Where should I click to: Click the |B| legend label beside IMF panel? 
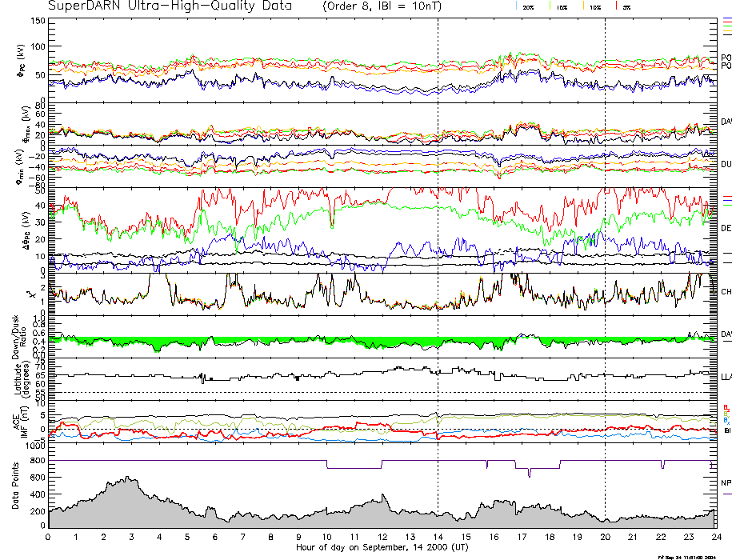(x=727, y=430)
